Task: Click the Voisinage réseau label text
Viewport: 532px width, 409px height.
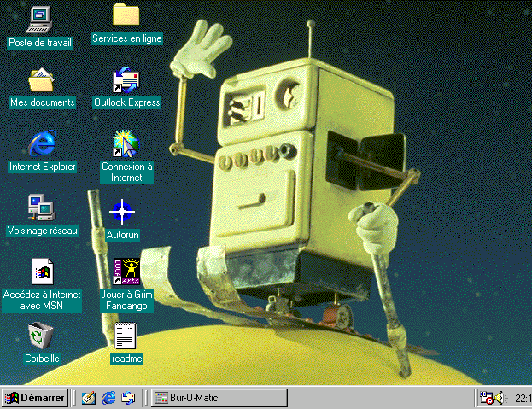Action: click(x=43, y=231)
